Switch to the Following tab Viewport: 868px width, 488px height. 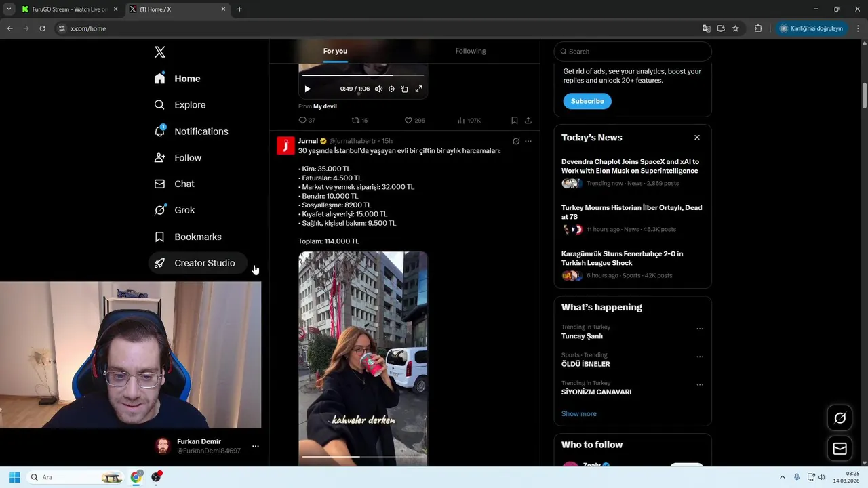(x=471, y=52)
